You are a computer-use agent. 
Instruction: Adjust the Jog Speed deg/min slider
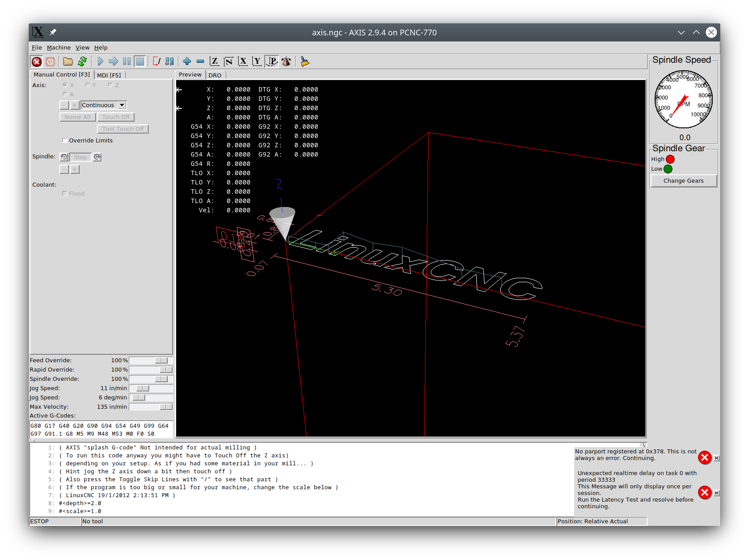click(x=151, y=398)
